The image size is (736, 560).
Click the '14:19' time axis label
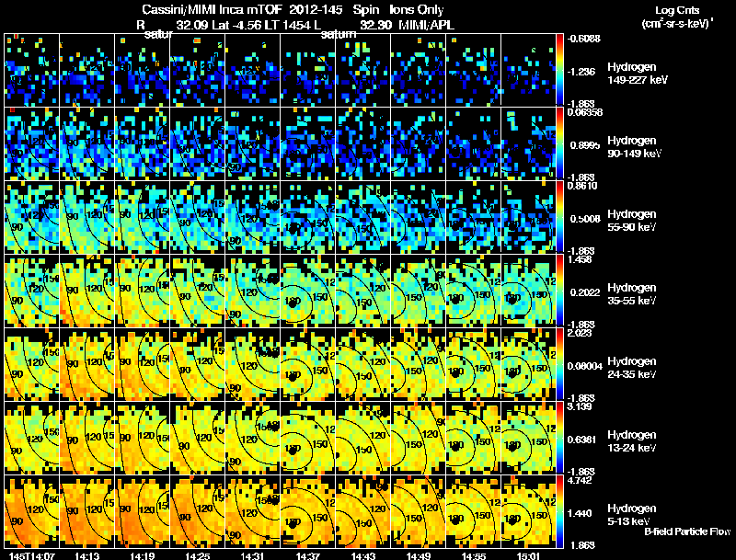click(x=143, y=556)
